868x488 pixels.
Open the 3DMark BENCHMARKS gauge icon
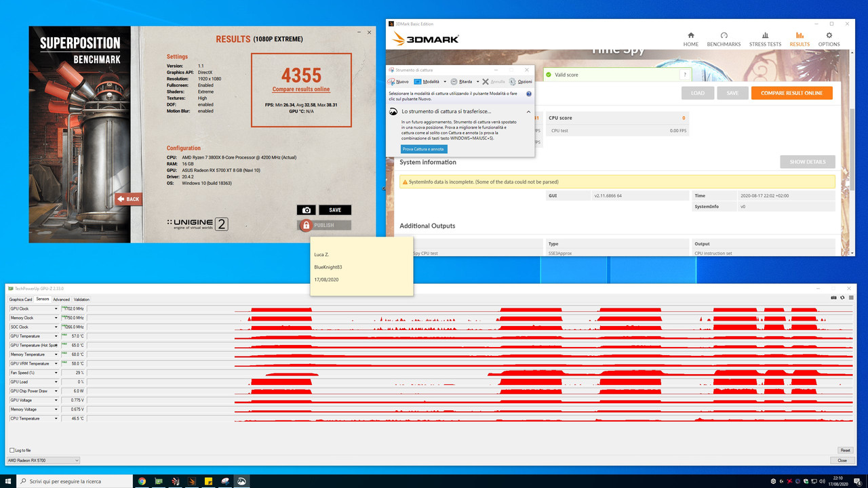click(x=724, y=35)
